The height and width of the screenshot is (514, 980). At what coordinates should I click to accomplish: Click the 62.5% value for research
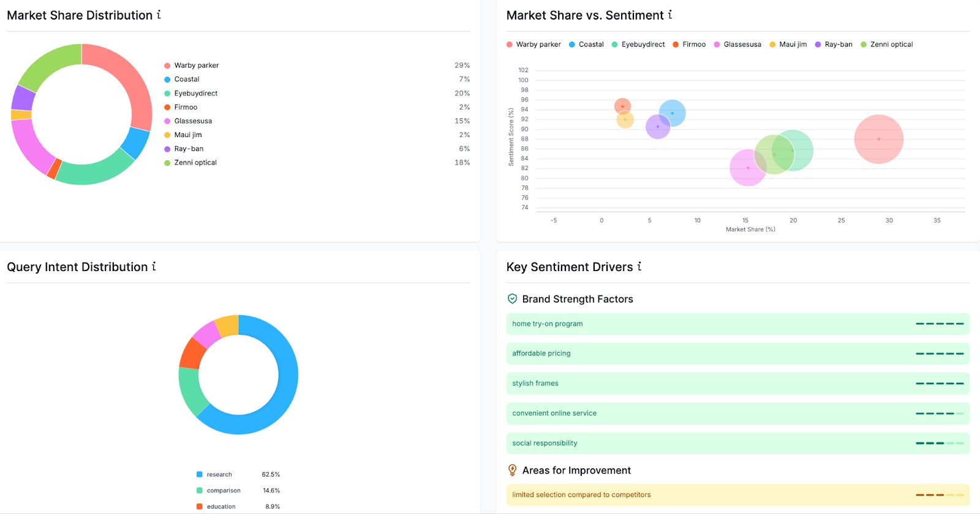[x=271, y=474]
